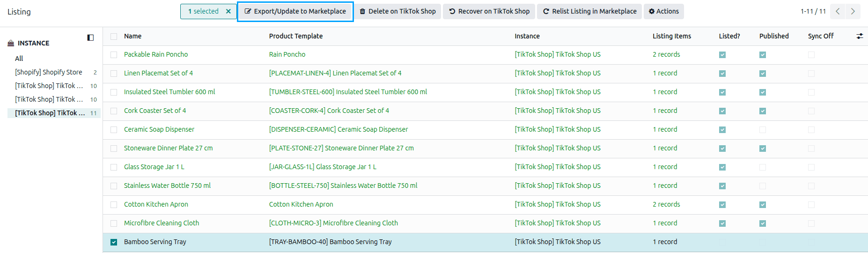Screen dimensions: 868x253
Task: Clear the selection with the X icon
Action: pos(228,11)
